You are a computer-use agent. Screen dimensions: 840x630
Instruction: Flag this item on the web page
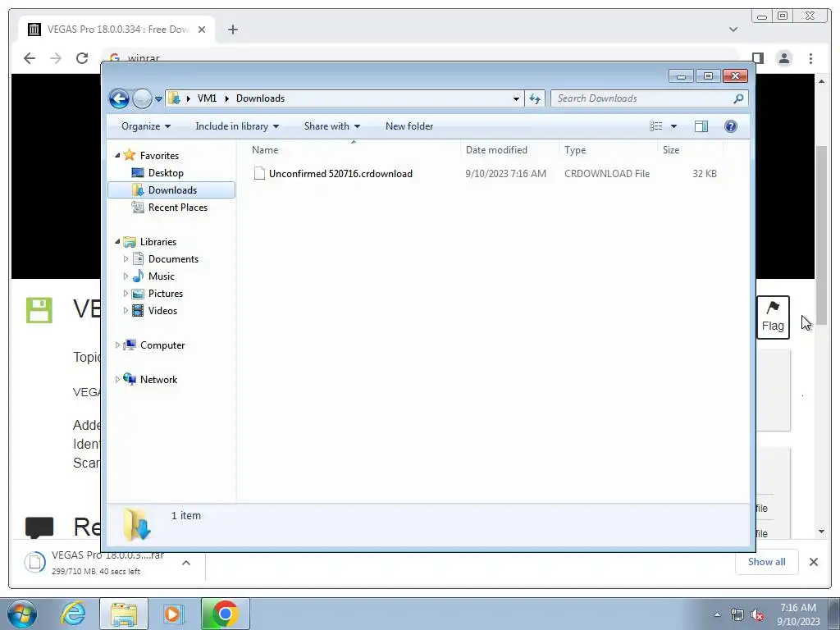click(x=773, y=317)
